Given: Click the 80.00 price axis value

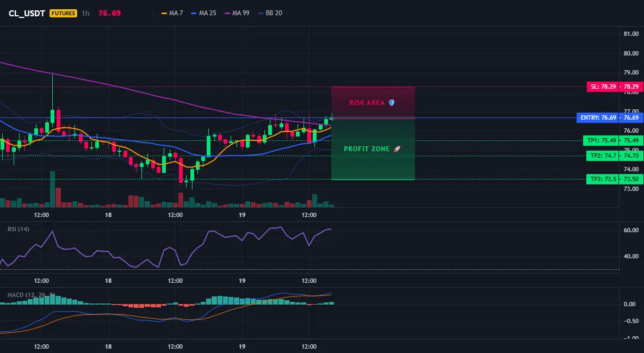Looking at the screenshot, I should [631, 53].
